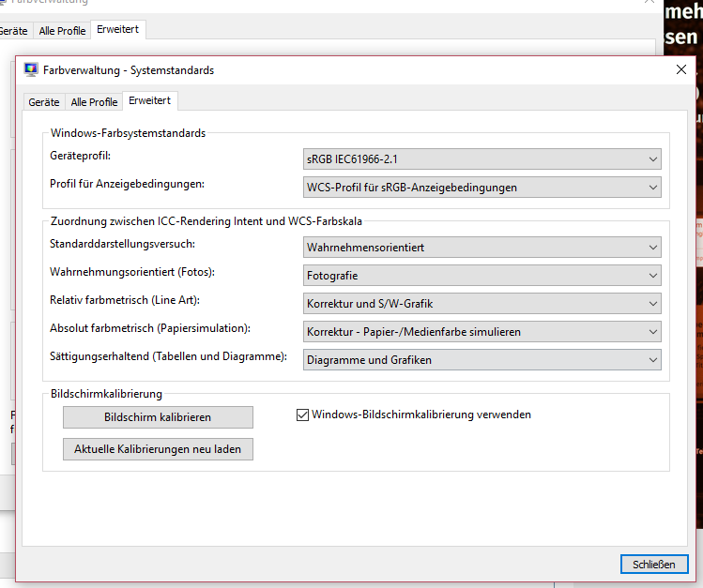Click the Farbverwaltung monitor icon in title bar
Image resolution: width=703 pixels, height=588 pixels.
(31, 69)
